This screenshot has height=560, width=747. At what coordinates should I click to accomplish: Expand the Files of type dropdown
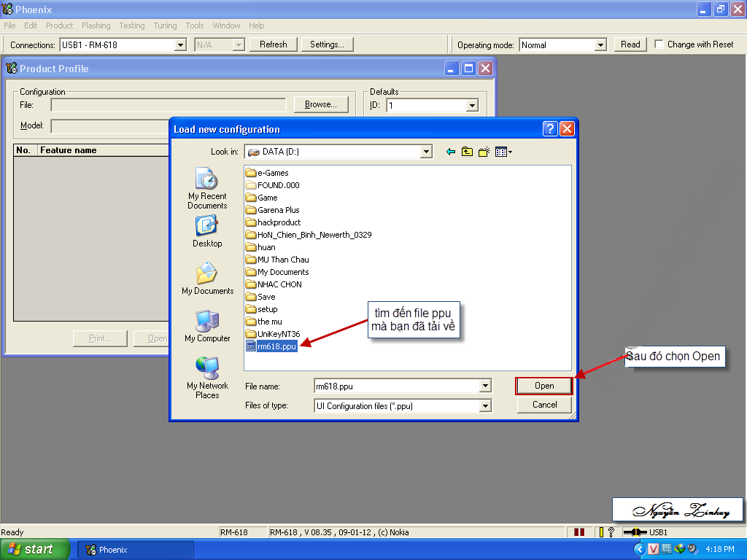485,406
